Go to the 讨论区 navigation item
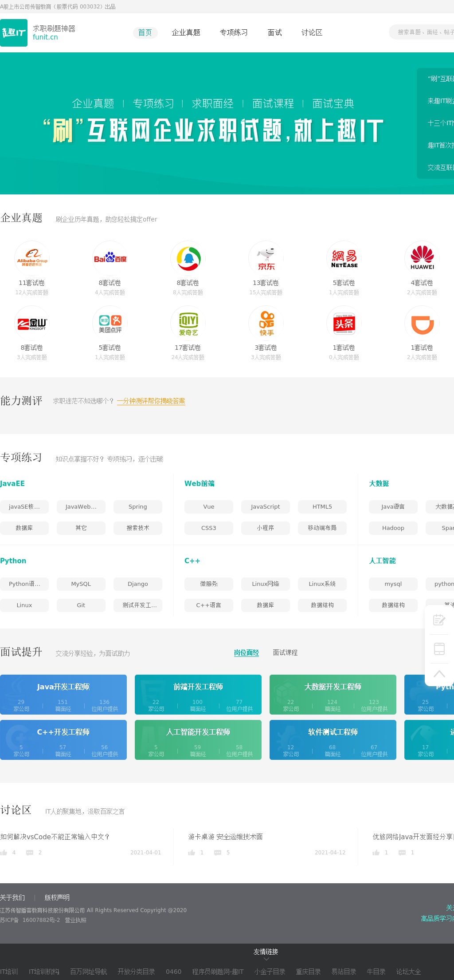454x980 pixels. tap(312, 32)
